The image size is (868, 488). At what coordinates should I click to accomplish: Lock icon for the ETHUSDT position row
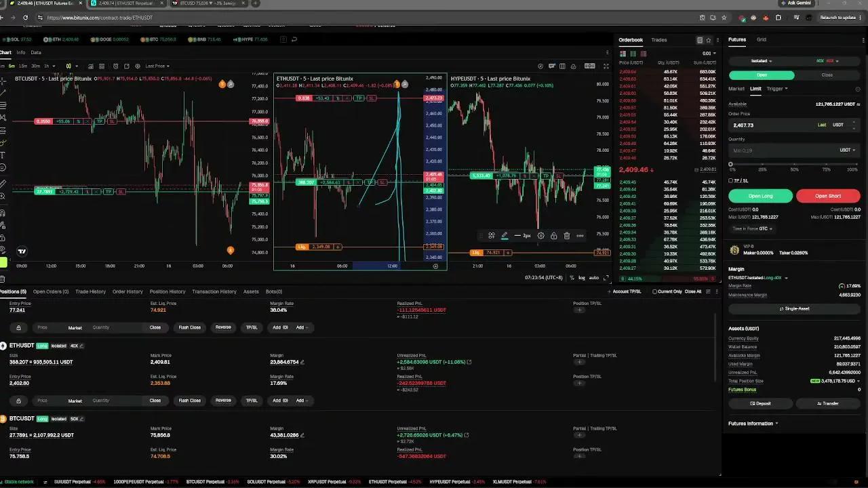(18, 401)
